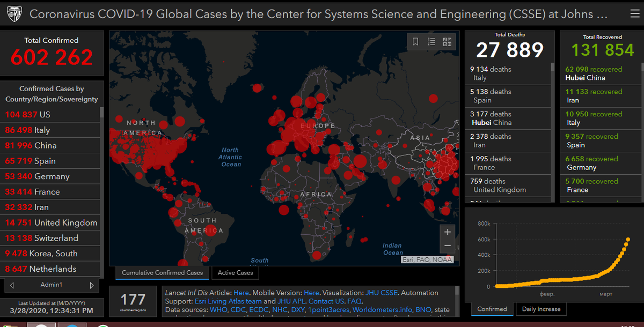This screenshot has height=327, width=644.
Task: Select China row with 81 996 cases
Action: coord(50,146)
